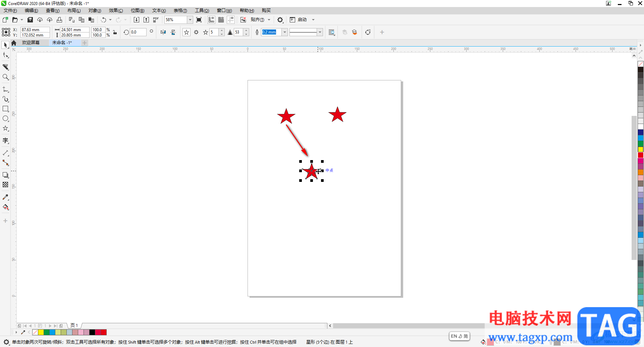Select the Transparency checkerboard tool
Viewport: 644px width, 347px height.
point(5,185)
